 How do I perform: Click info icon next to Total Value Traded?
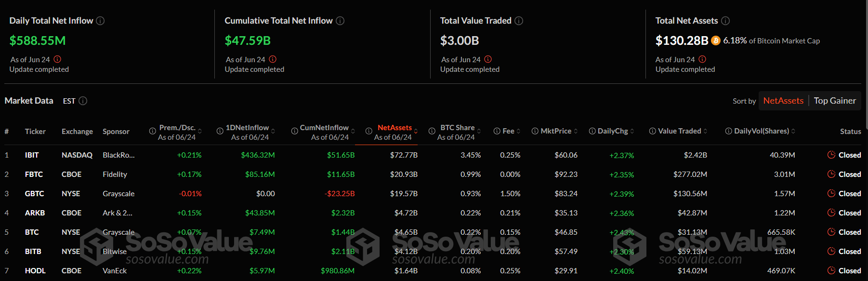tap(519, 21)
